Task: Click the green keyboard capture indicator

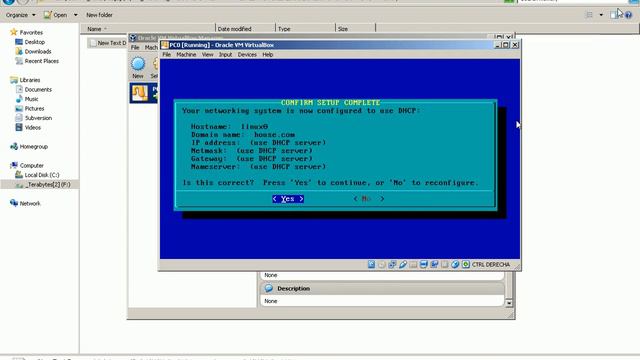Action: point(466,264)
